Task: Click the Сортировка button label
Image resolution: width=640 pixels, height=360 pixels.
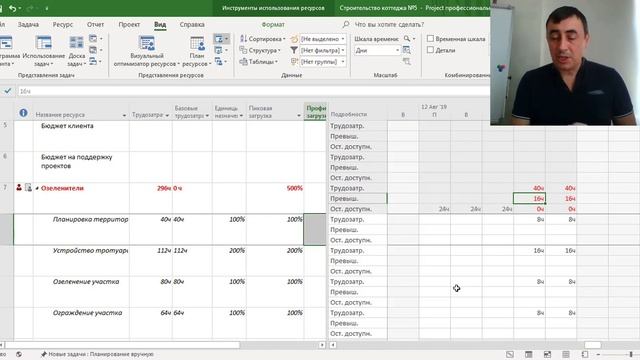Action: [265, 39]
